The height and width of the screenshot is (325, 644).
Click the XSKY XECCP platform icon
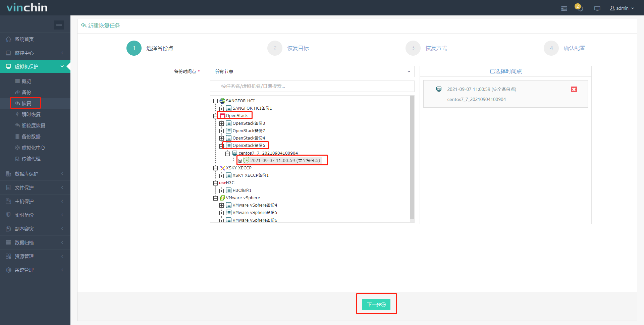[x=222, y=168]
